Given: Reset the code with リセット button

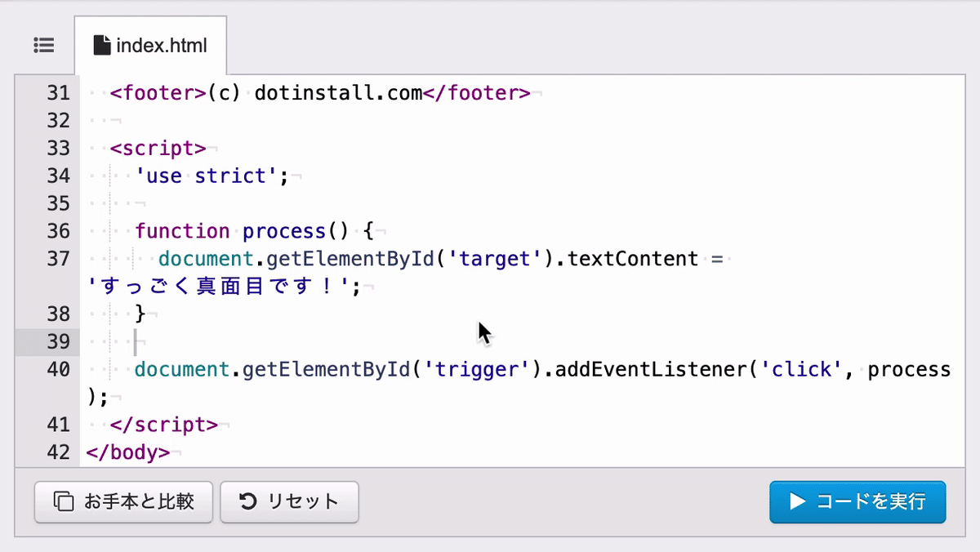Looking at the screenshot, I should point(289,501).
